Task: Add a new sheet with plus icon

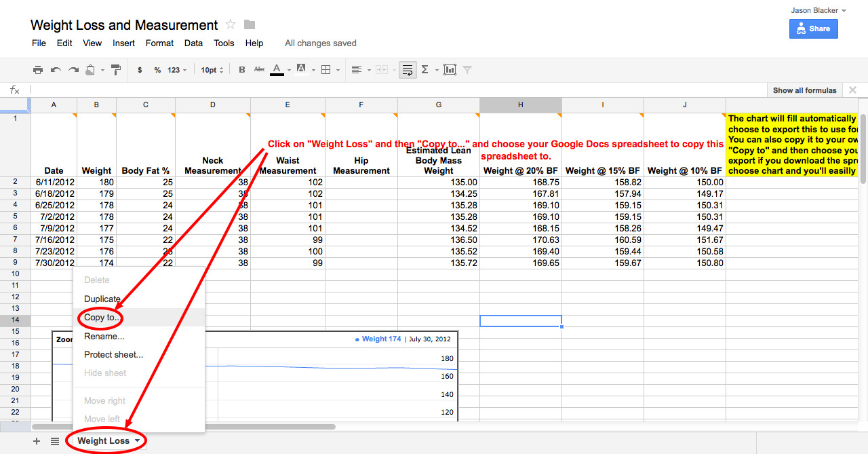Action: click(37, 441)
